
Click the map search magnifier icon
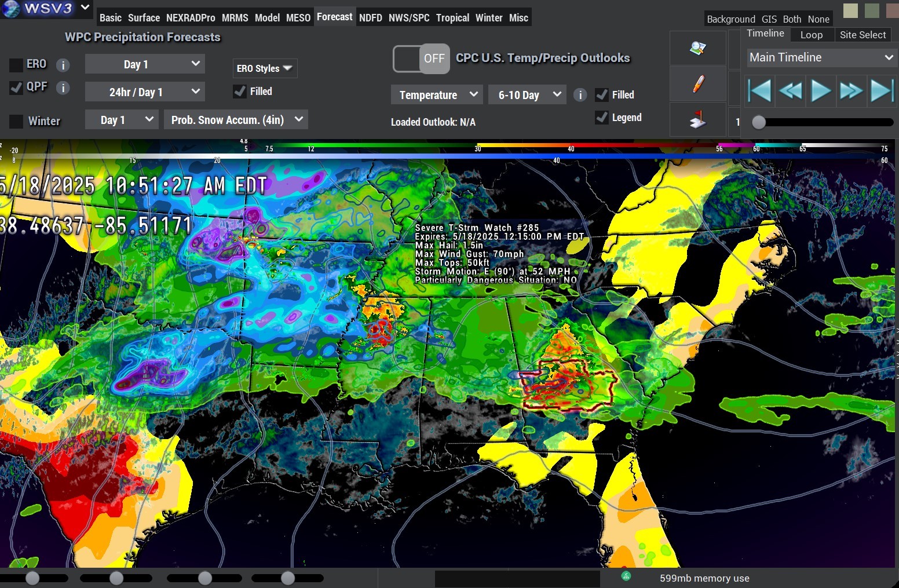coord(698,48)
